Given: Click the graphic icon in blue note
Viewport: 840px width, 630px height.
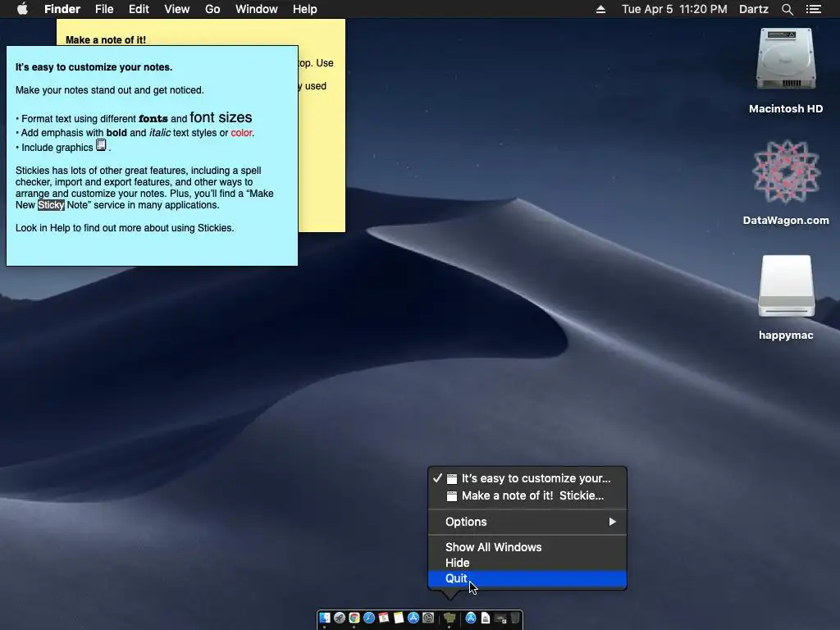Looking at the screenshot, I should [x=101, y=144].
